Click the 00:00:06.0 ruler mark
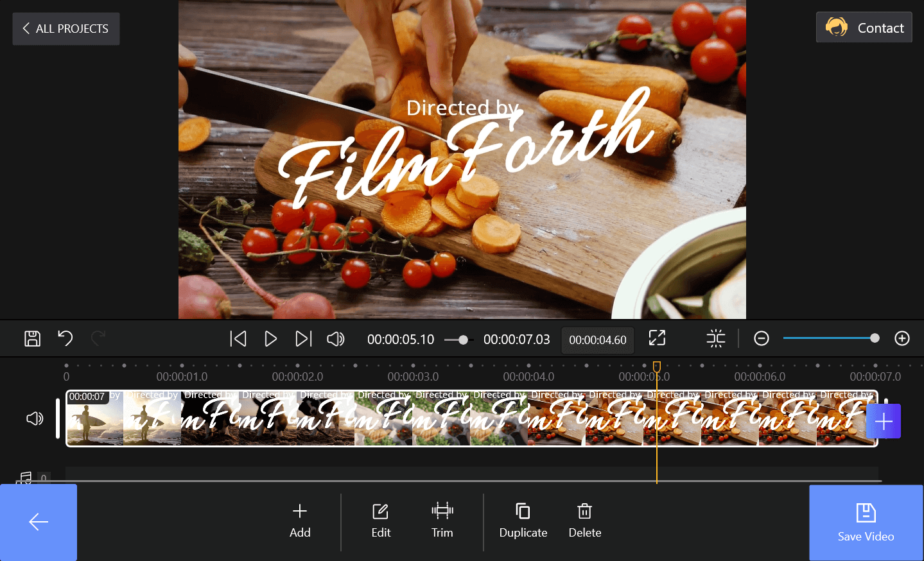This screenshot has width=924, height=561. pos(760,377)
